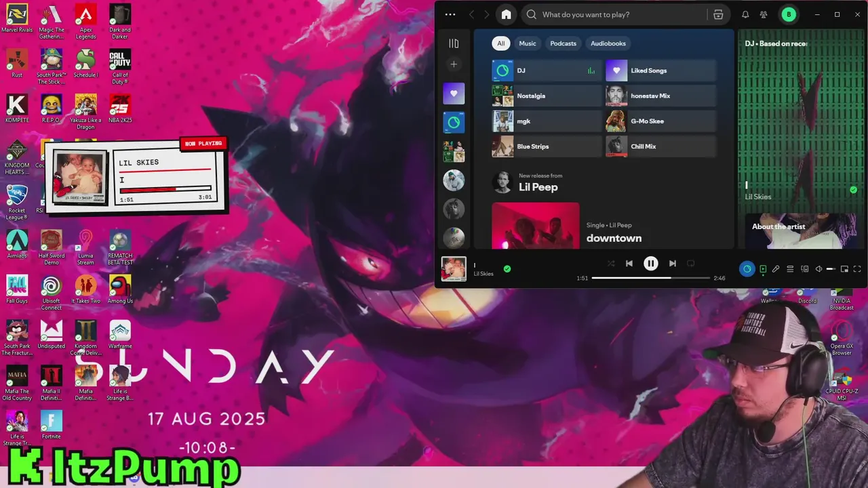Select the Podcasts filter chip

pos(563,43)
